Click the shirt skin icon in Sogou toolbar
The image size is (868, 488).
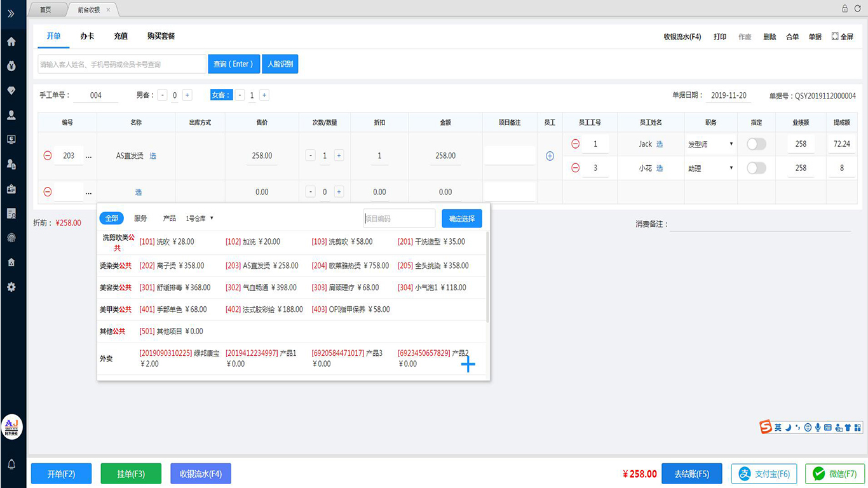click(848, 428)
